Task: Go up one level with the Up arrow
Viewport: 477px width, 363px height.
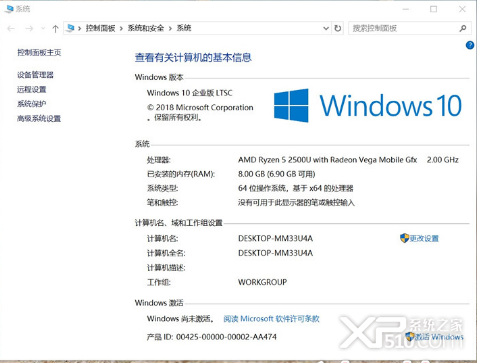Action: [55, 29]
